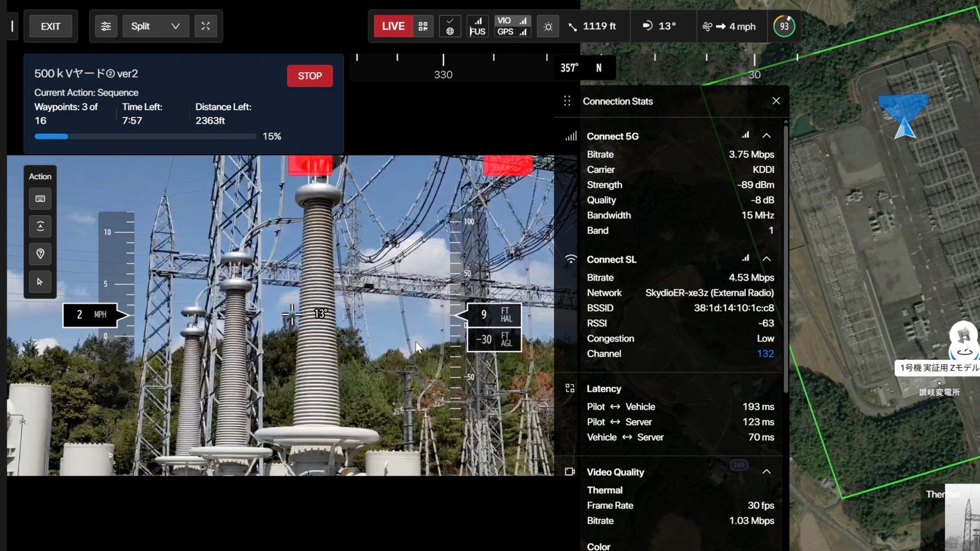Select the cursor pointer action icon
The image size is (980, 551).
40,282
